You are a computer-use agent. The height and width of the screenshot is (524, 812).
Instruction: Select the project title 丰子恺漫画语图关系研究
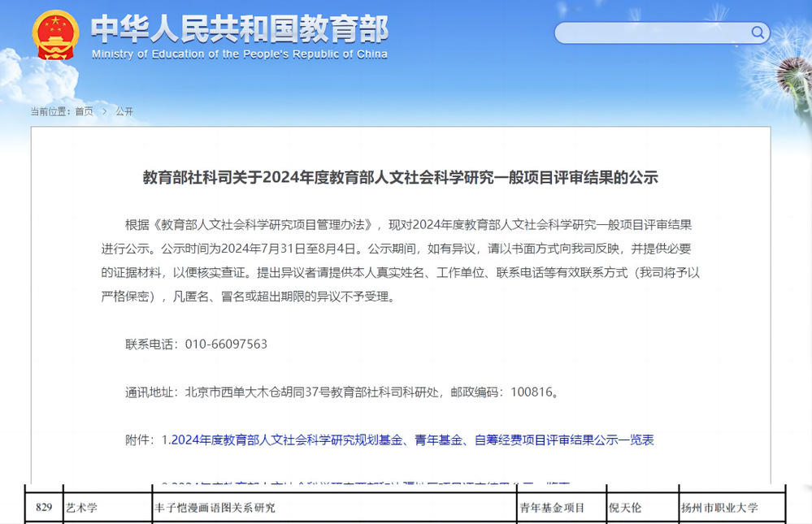point(215,508)
